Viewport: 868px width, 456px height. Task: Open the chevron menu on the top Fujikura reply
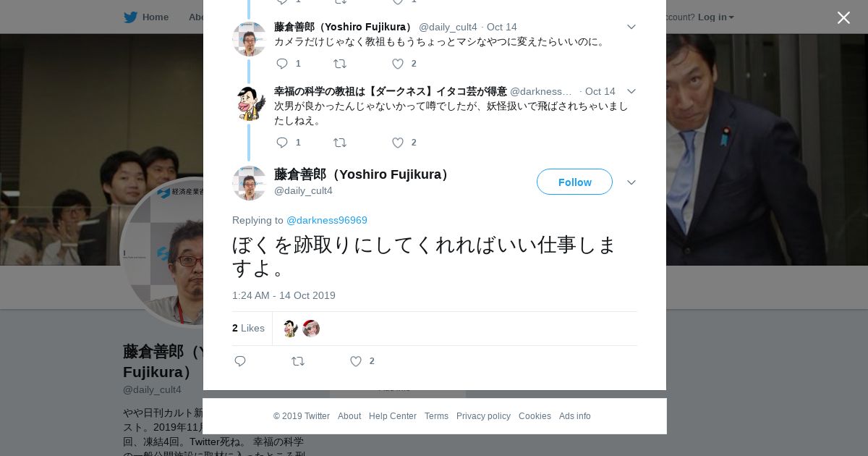[x=631, y=27]
